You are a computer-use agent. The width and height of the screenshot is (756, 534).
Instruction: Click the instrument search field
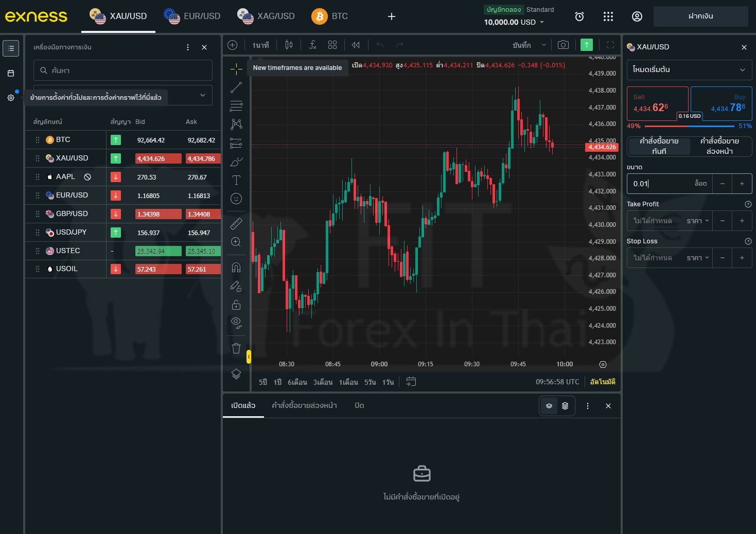click(x=123, y=70)
